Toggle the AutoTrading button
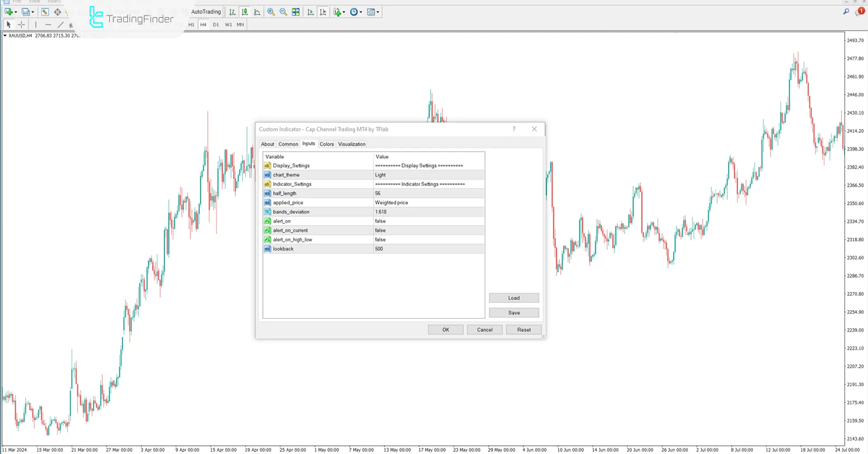The image size is (868, 454). (x=206, y=12)
